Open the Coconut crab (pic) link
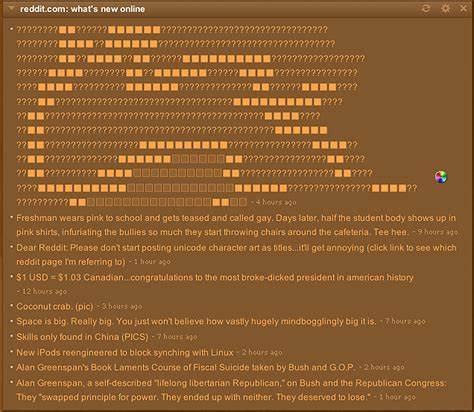This screenshot has width=474, height=412. click(55, 306)
